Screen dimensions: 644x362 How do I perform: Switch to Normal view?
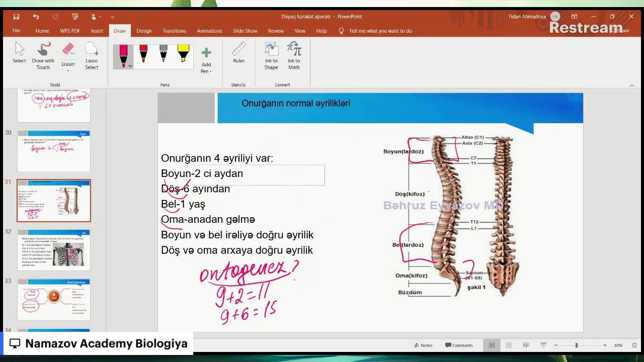492,345
